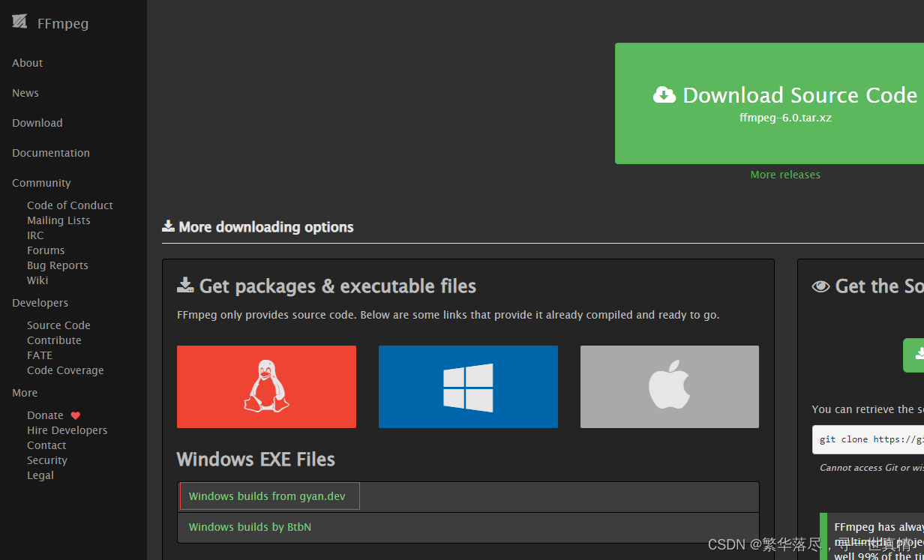The width and height of the screenshot is (924, 560).
Task: Open the Security link
Action: (x=47, y=460)
